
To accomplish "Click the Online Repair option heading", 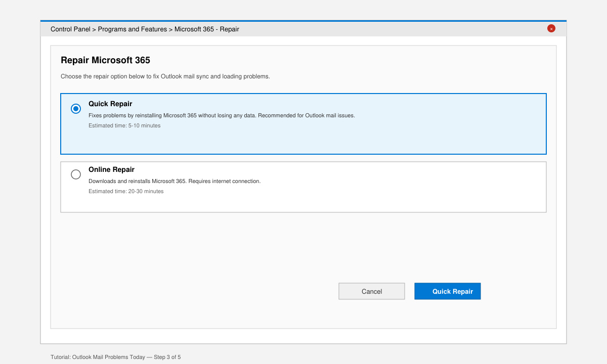I will [x=111, y=169].
